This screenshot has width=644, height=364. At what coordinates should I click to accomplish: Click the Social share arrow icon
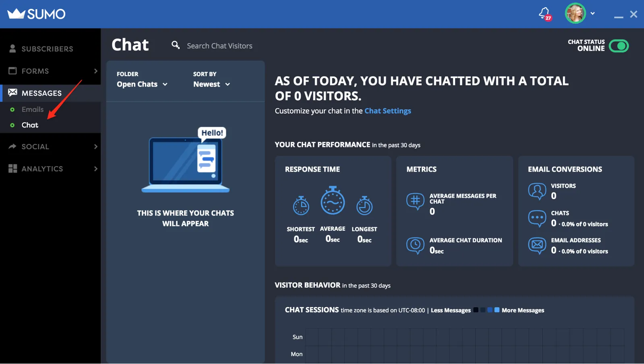tap(12, 146)
